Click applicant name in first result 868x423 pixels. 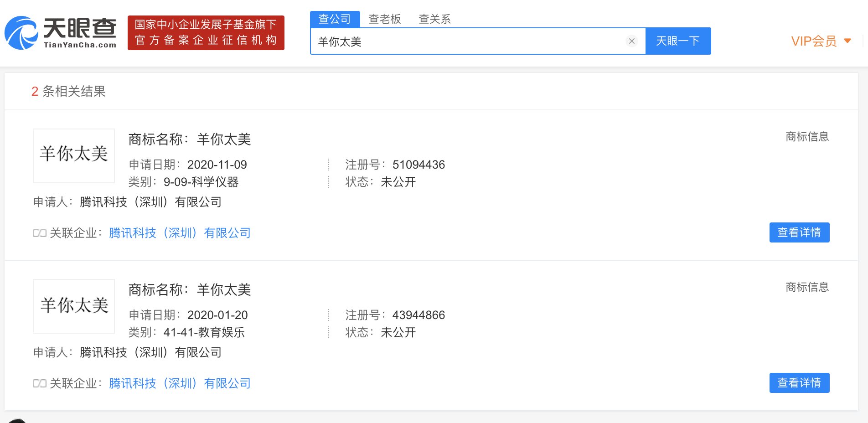pyautogui.click(x=150, y=202)
